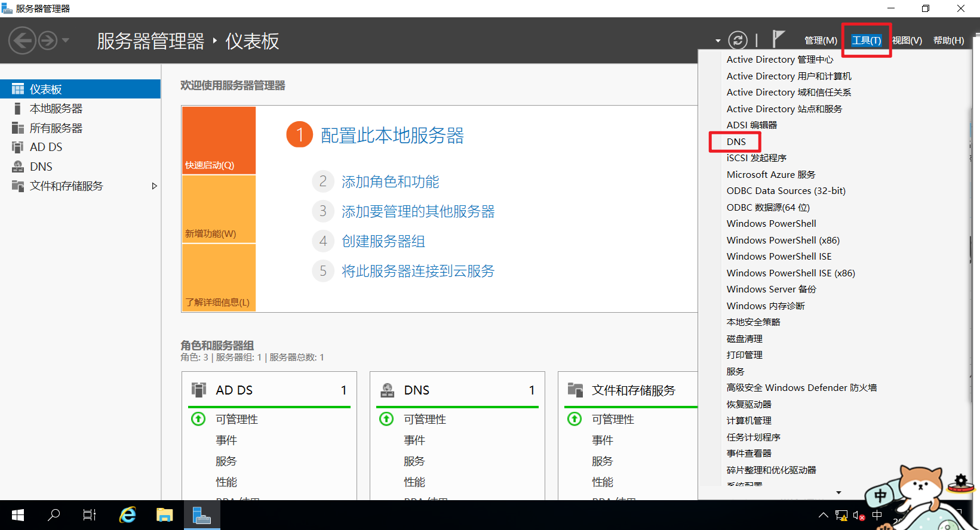Click the back navigation arrow
The image size is (980, 530).
pyautogui.click(x=22, y=41)
